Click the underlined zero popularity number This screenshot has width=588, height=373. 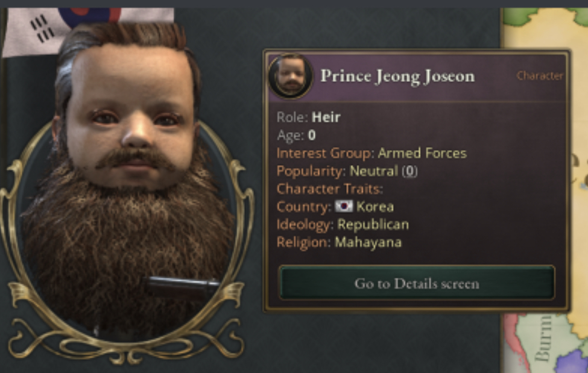[x=409, y=171]
